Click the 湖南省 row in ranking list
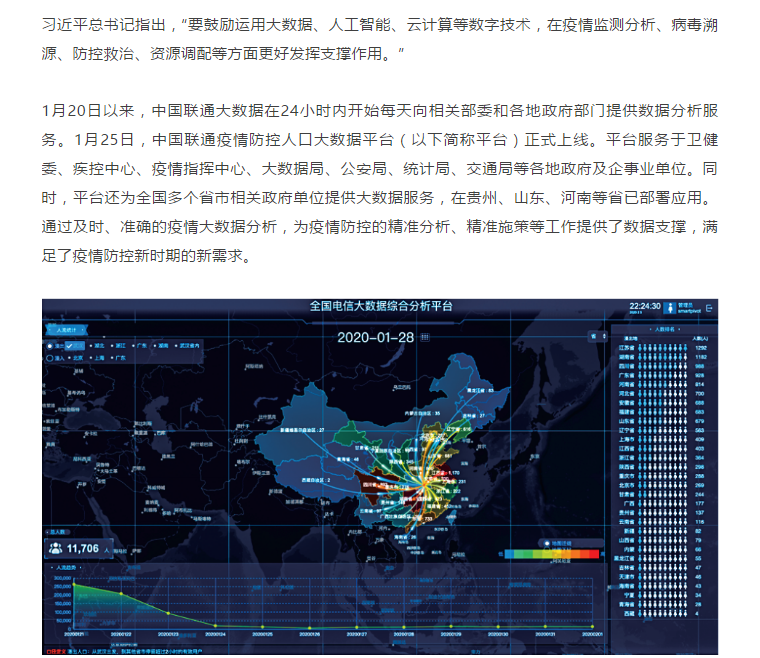 (663, 357)
